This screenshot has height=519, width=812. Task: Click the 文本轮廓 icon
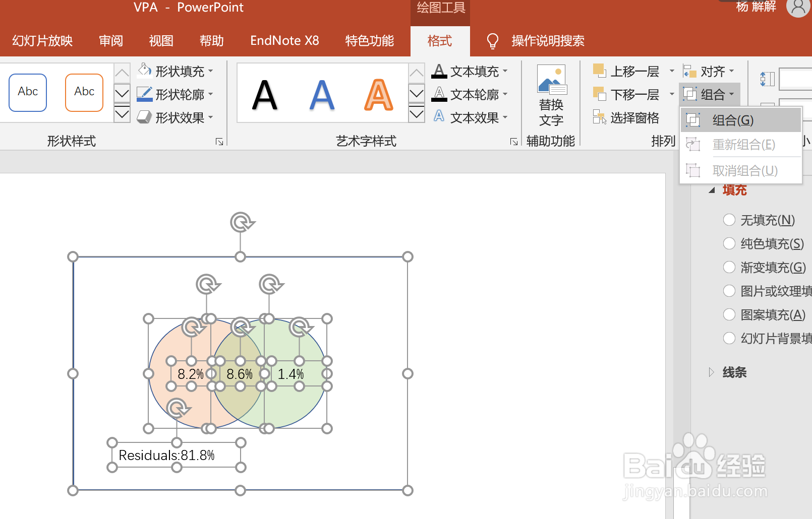point(439,94)
